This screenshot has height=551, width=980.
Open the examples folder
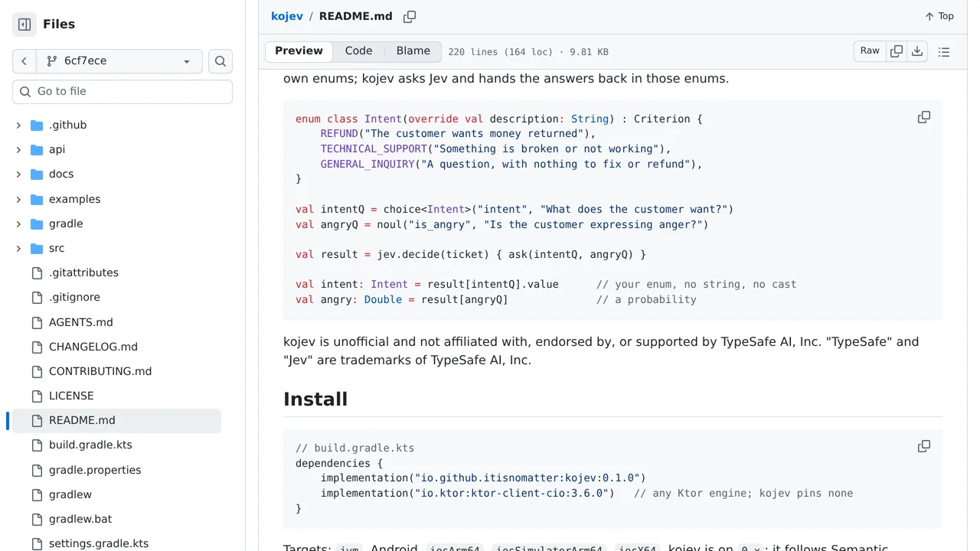[x=74, y=200]
